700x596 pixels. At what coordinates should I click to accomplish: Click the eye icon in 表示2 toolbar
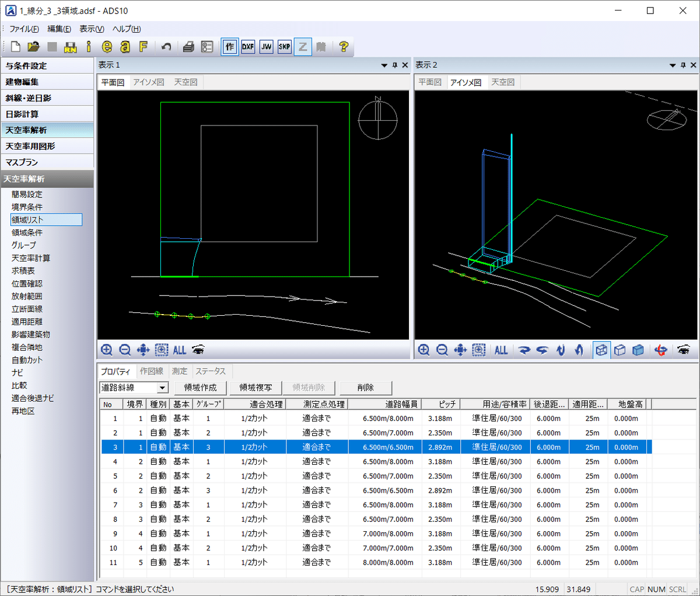683,350
